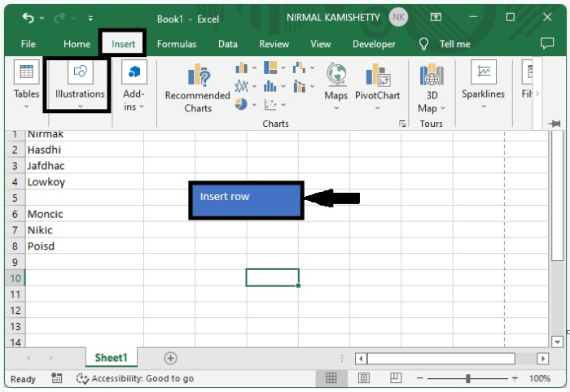This screenshot has height=392, width=570.
Task: Click horizontal scrollbar right arrow
Action: click(543, 359)
